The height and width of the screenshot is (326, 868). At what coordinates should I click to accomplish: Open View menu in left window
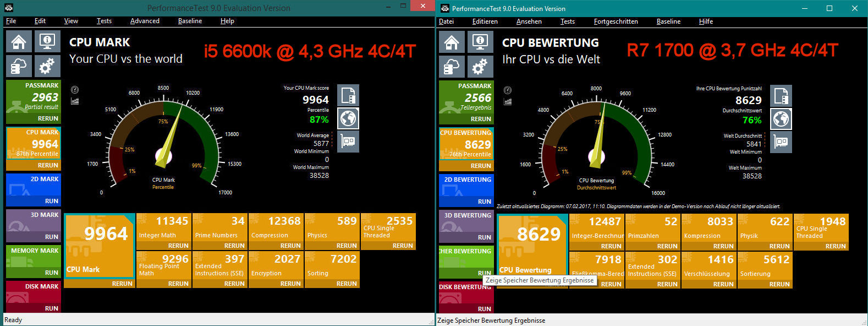click(x=71, y=21)
